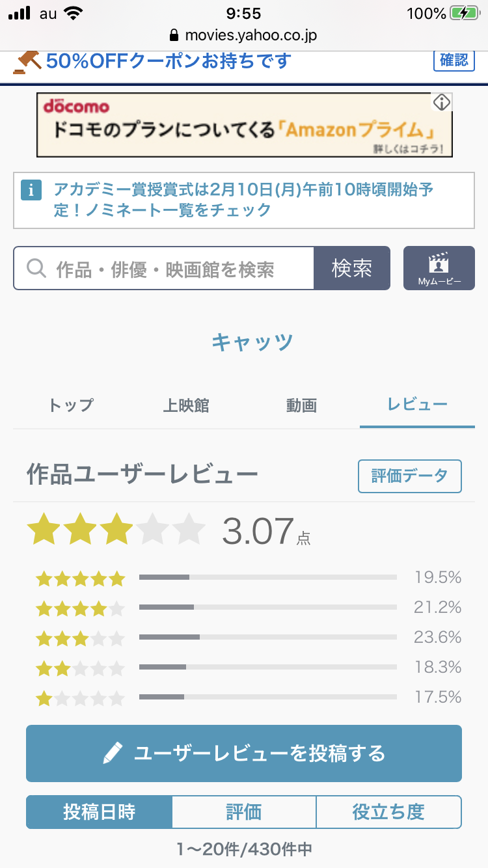Sort reviews by 投稿日時
Viewport: 488px width, 868px height.
[x=100, y=811]
